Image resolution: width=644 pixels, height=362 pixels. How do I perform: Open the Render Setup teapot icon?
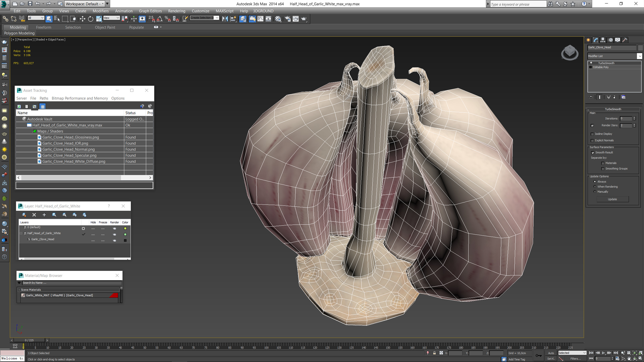287,19
